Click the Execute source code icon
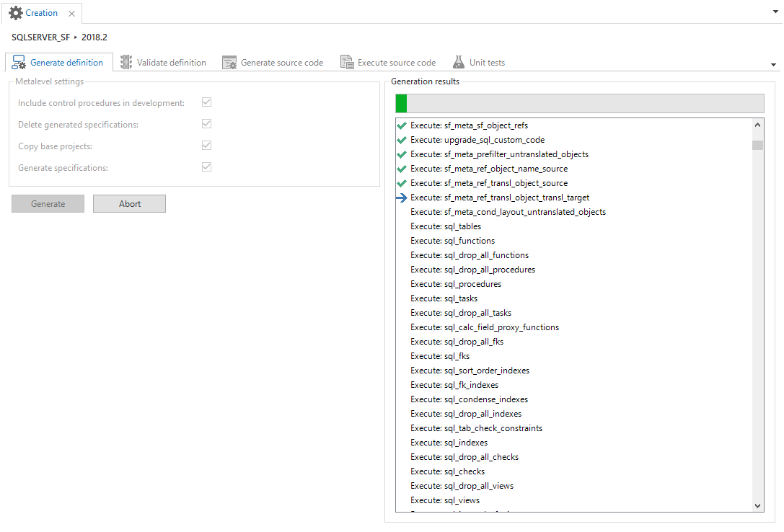The width and height of the screenshot is (784, 532). tap(347, 63)
